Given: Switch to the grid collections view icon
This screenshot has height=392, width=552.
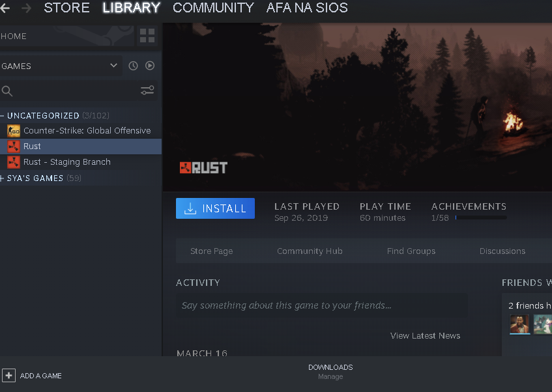Looking at the screenshot, I should coord(147,36).
